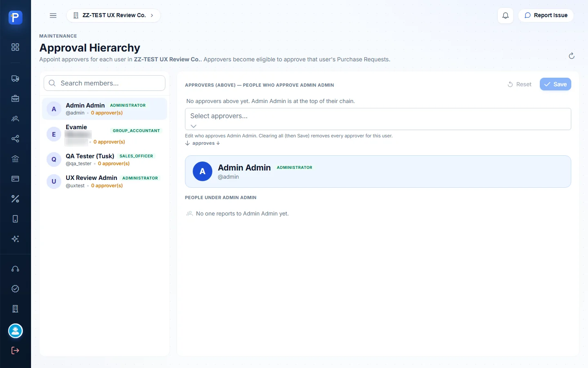Click the refresh icon beside the description
Image resolution: width=588 pixels, height=368 pixels.
(x=572, y=56)
